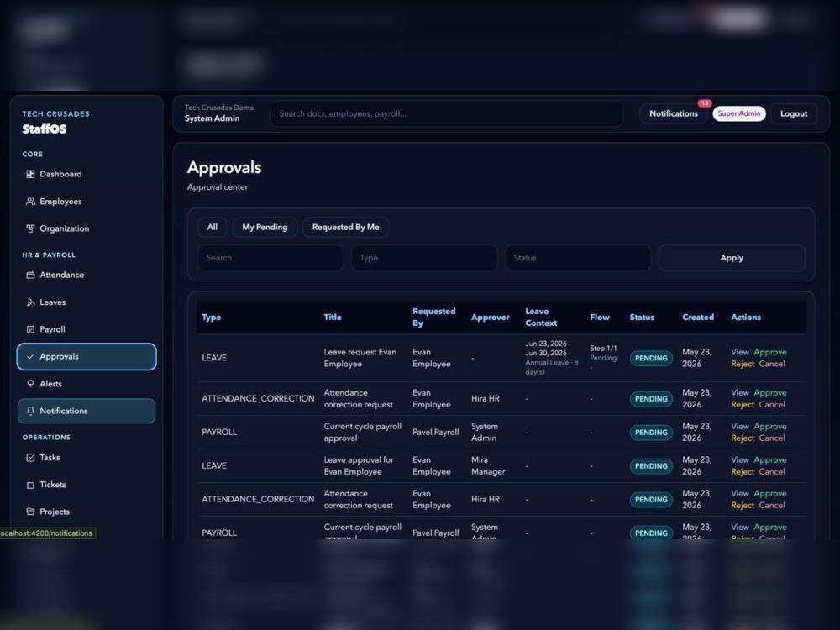
Task: Click the Alerts pin icon
Action: (x=30, y=384)
